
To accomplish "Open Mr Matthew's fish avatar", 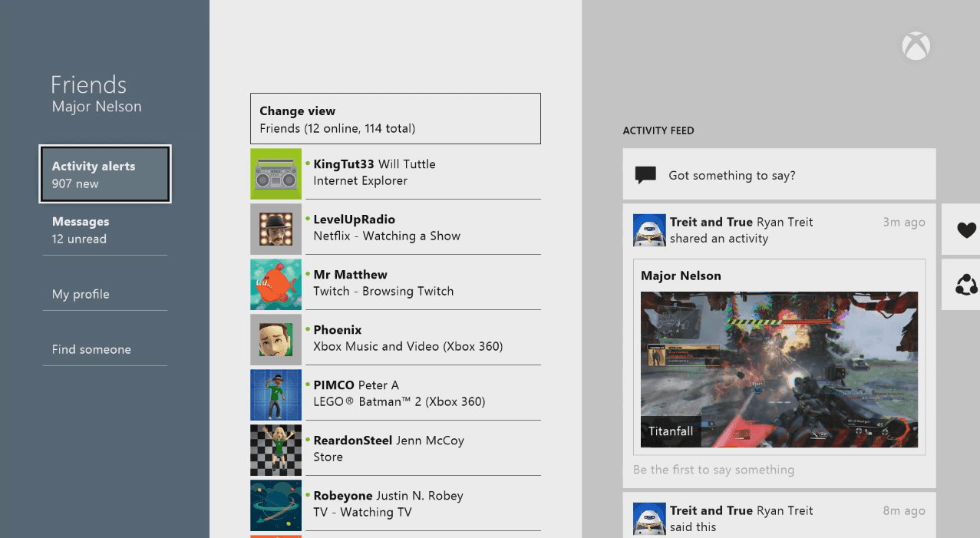I will (276, 284).
